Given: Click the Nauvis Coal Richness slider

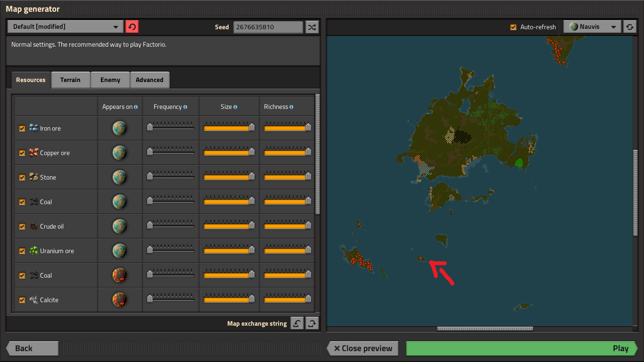Looking at the screenshot, I should pos(288,200).
